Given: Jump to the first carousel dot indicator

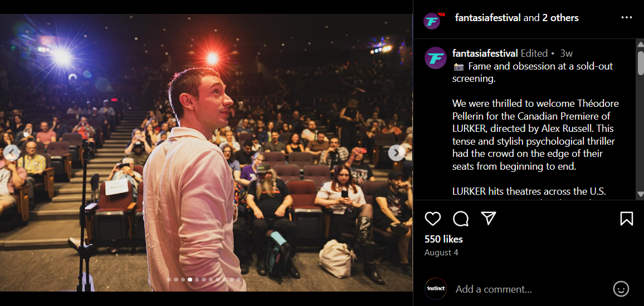Looking at the screenshot, I should [169, 280].
